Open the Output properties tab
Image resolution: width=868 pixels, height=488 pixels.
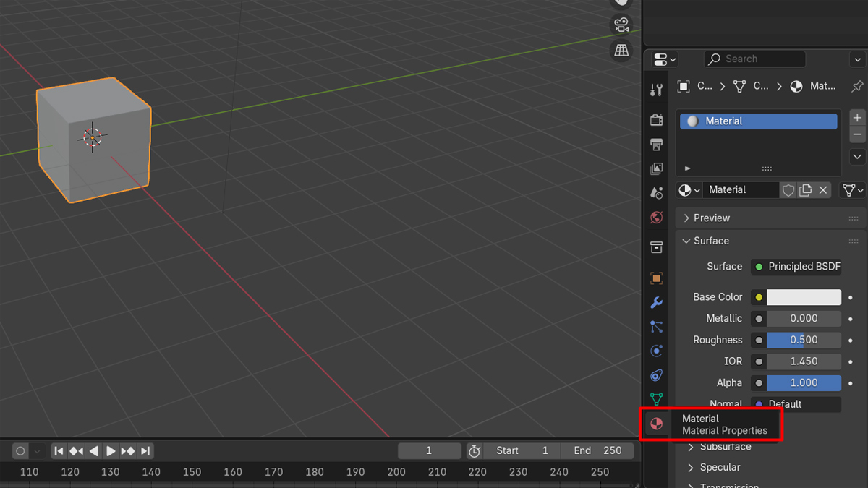[x=657, y=144]
